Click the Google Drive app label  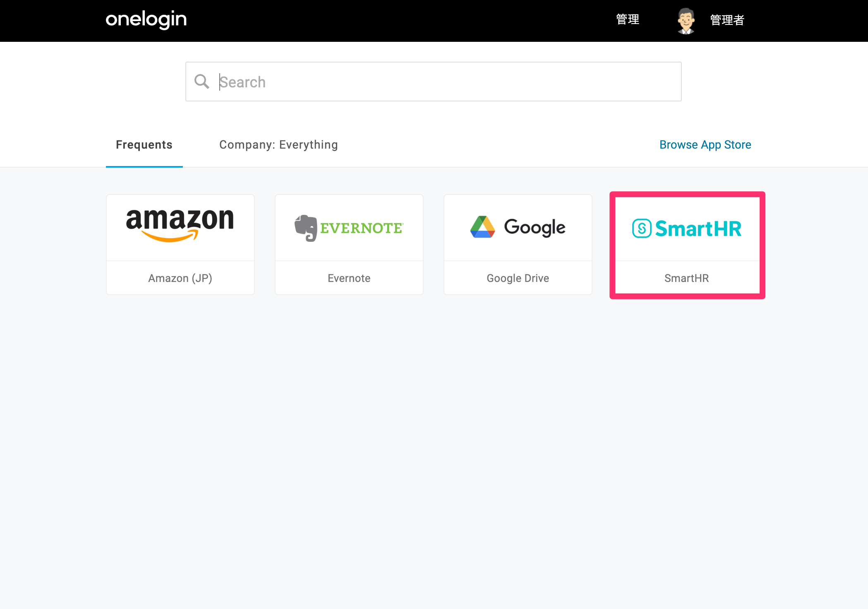pyautogui.click(x=518, y=278)
